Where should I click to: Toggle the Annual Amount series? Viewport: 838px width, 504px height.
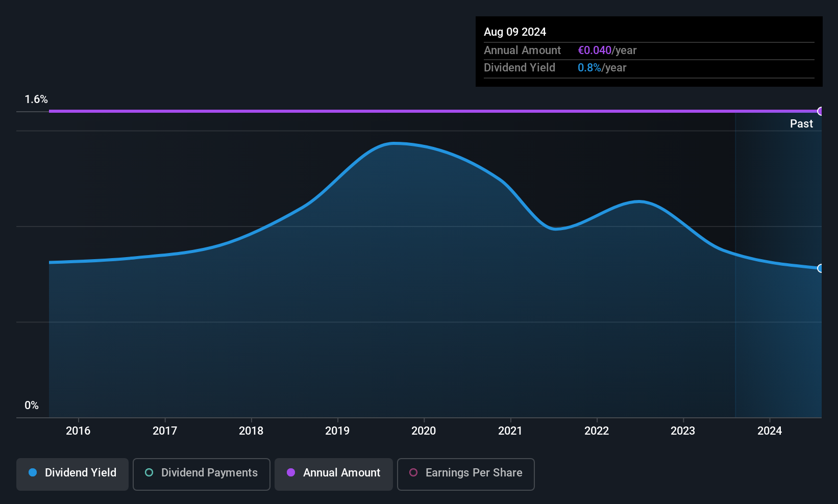334,474
